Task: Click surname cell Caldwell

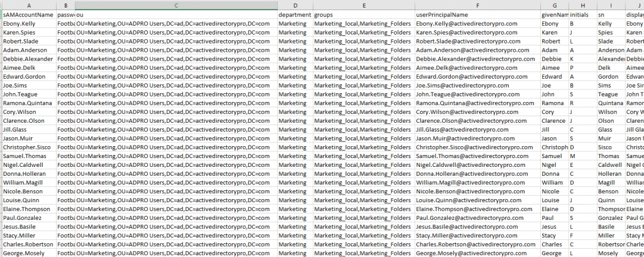Action: pyautogui.click(x=611, y=165)
